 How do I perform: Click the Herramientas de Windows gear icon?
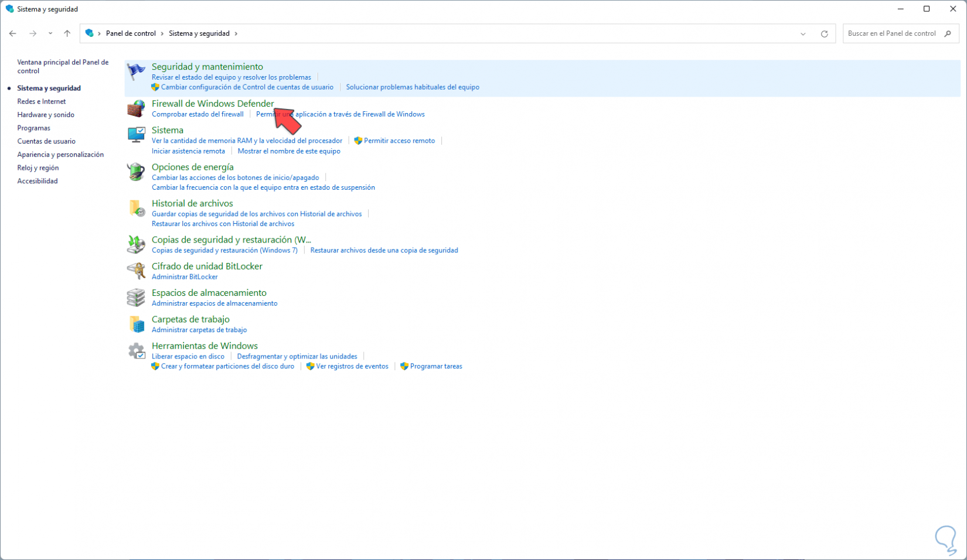click(136, 350)
